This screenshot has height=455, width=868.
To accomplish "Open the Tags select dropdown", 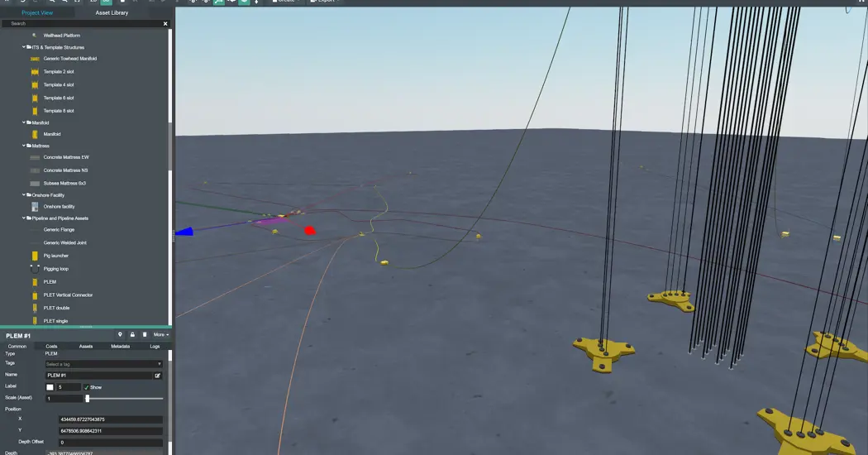I will (103, 364).
